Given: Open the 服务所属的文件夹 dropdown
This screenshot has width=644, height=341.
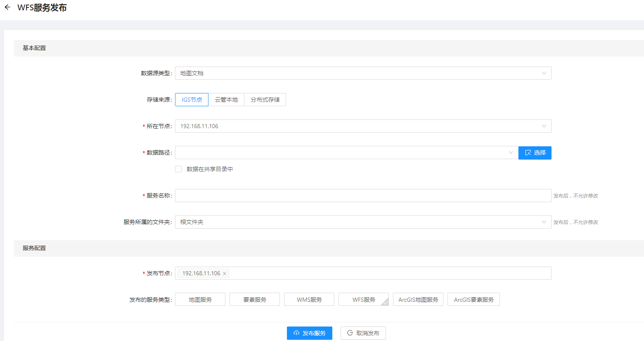Looking at the screenshot, I should (363, 222).
